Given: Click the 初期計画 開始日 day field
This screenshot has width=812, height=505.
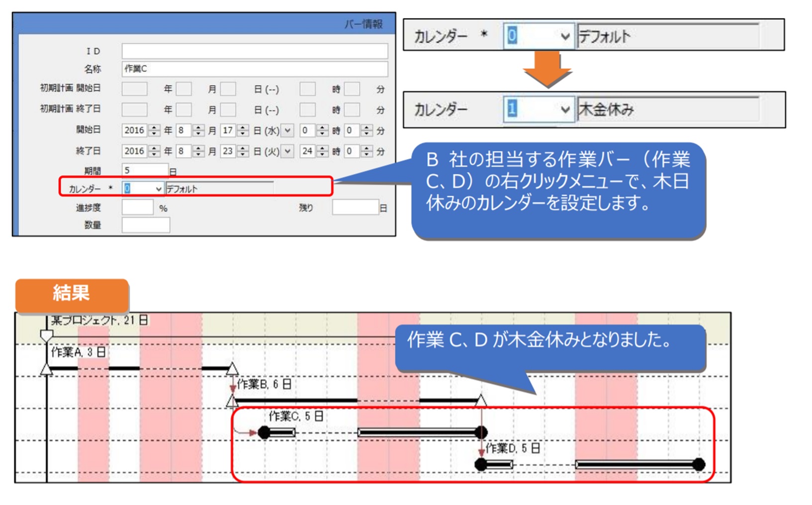Looking at the screenshot, I should click(228, 89).
